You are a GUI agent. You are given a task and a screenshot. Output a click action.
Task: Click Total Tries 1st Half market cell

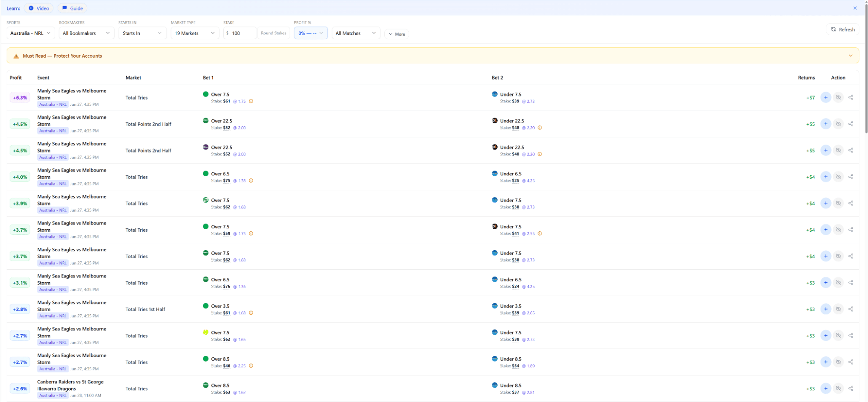pyautogui.click(x=145, y=310)
